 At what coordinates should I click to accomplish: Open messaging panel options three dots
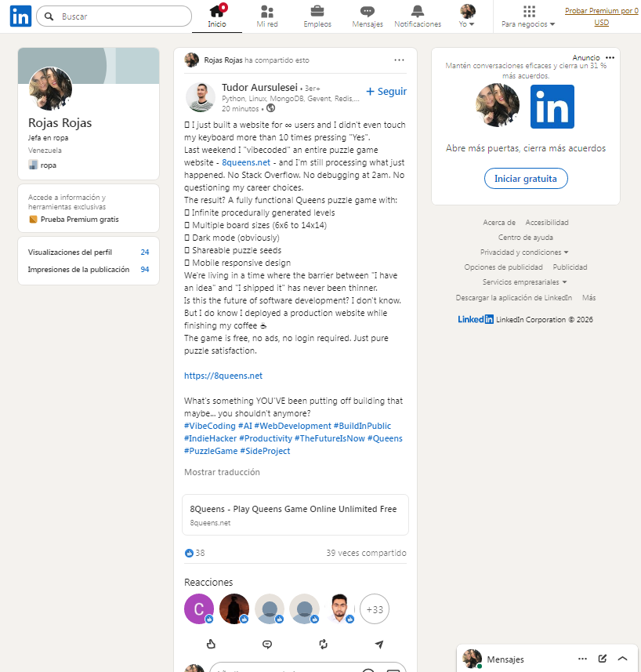pyautogui.click(x=582, y=659)
